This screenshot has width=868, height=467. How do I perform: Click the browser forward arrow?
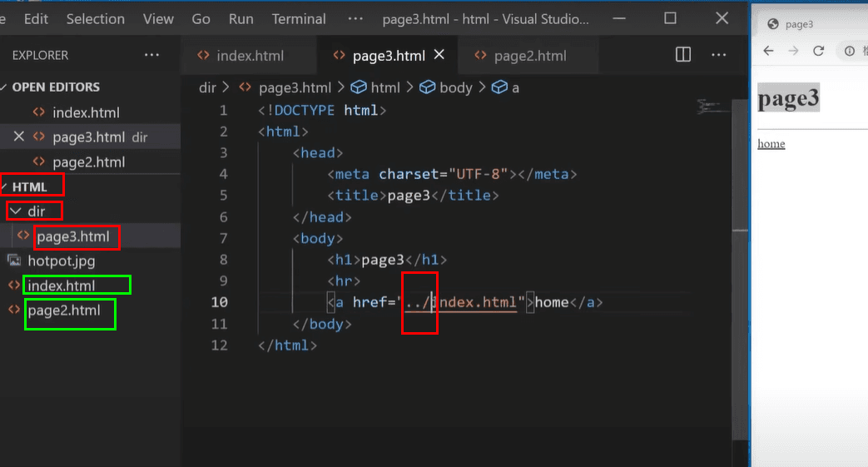[793, 51]
